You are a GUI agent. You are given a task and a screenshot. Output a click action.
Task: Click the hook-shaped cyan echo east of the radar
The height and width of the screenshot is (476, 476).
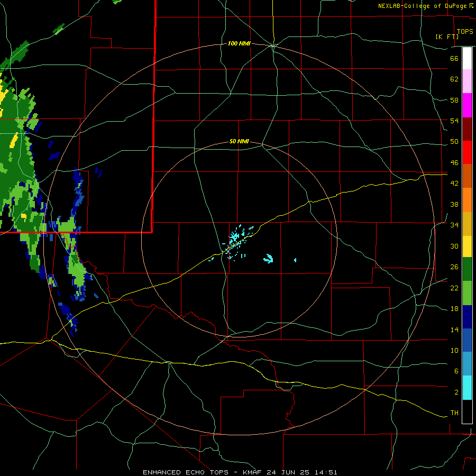[x=268, y=258]
